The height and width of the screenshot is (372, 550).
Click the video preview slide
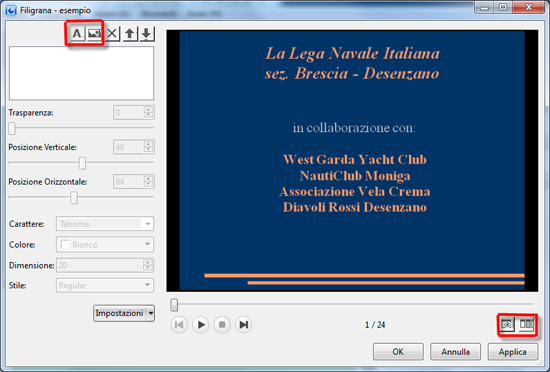[352, 161]
